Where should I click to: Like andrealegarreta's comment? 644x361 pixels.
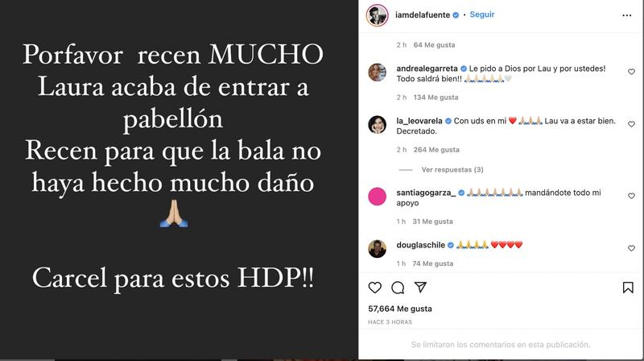[x=631, y=72]
